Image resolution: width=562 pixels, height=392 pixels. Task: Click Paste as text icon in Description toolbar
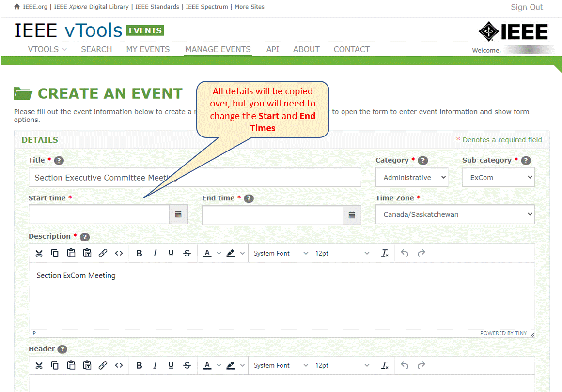click(87, 254)
